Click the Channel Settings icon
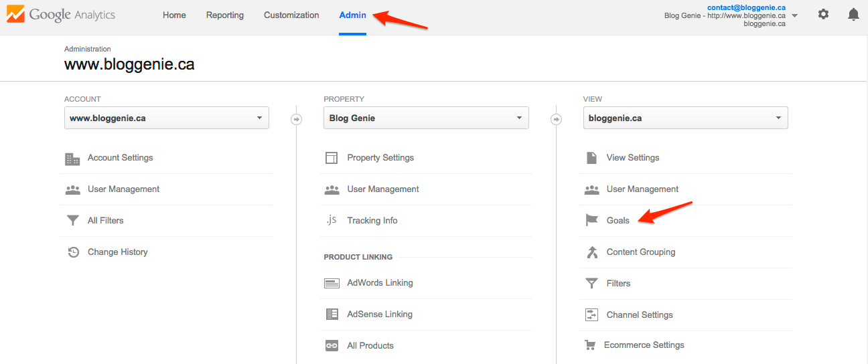Screen dimensions: 868x364 pyautogui.click(x=591, y=314)
